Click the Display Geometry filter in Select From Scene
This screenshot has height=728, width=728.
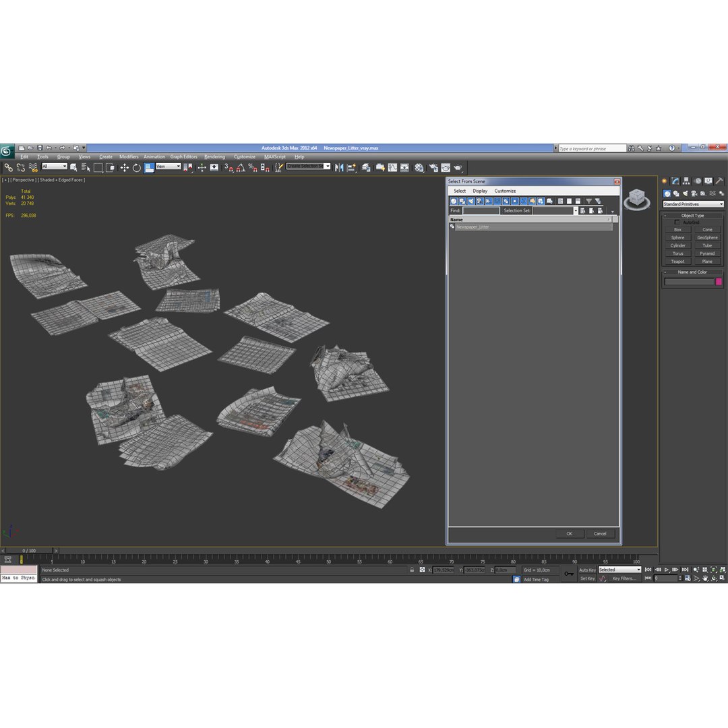(454, 201)
